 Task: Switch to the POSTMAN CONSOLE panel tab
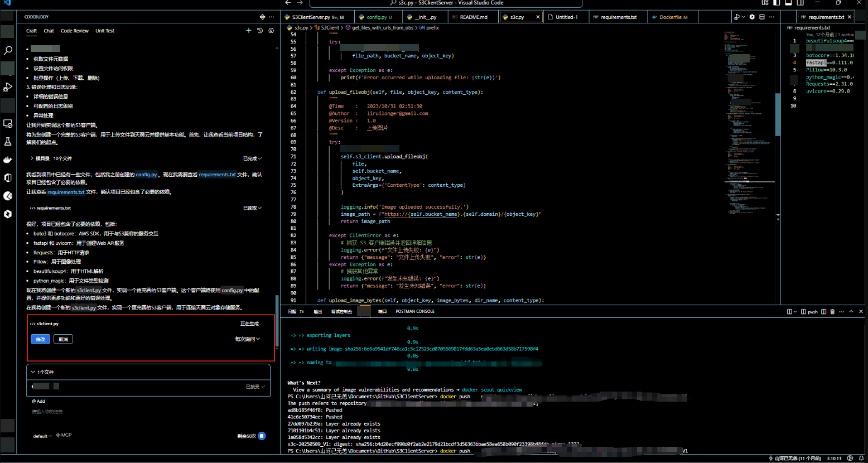pos(415,311)
